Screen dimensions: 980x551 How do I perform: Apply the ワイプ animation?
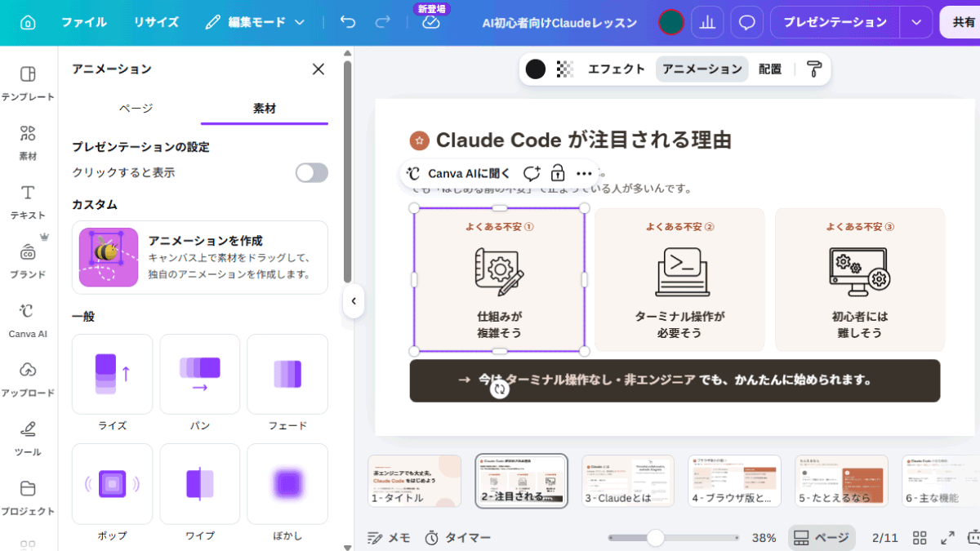tap(200, 483)
